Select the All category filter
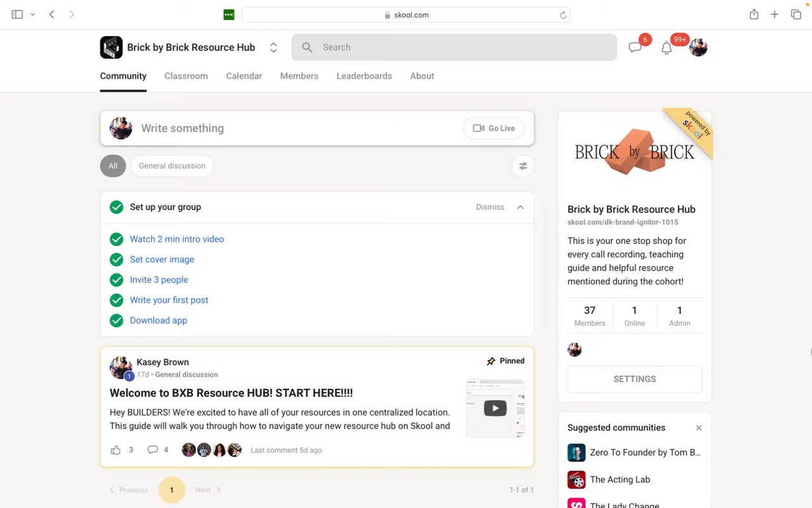Screen dimensions: 812x508 [113, 166]
